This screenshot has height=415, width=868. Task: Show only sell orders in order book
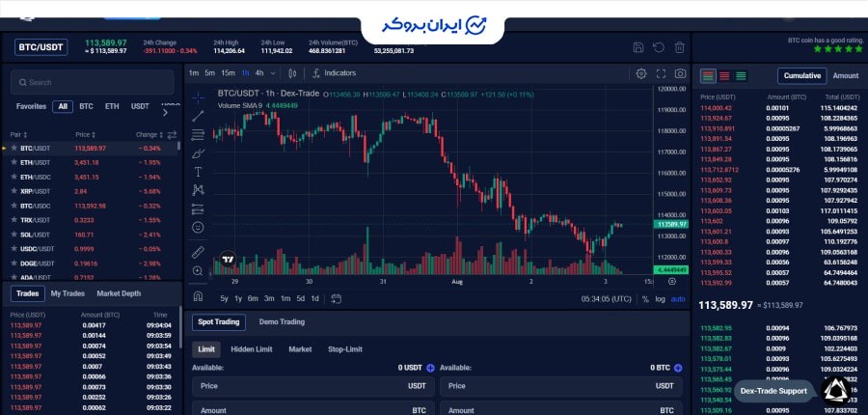pos(724,75)
